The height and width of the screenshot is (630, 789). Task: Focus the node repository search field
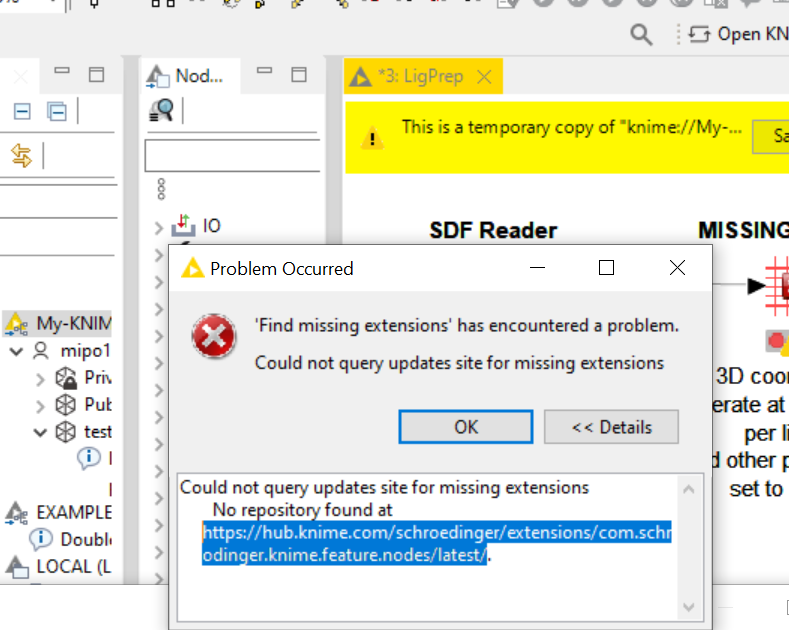click(x=232, y=156)
